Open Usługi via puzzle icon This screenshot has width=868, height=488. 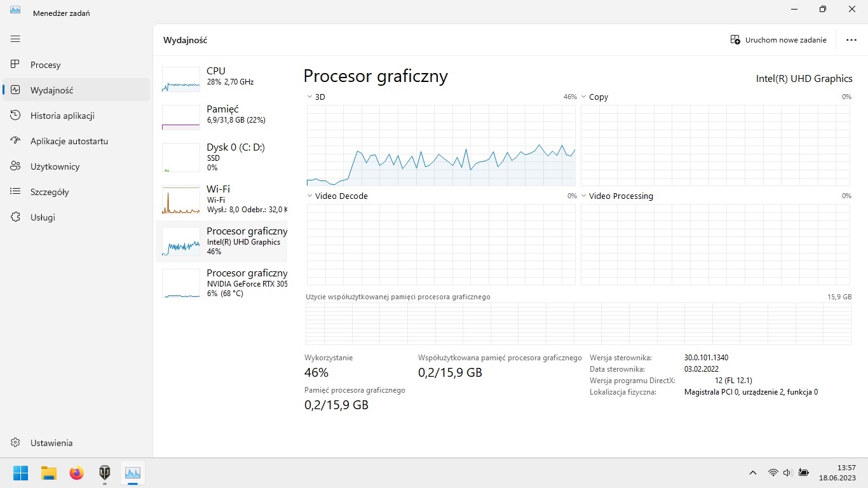(x=16, y=217)
